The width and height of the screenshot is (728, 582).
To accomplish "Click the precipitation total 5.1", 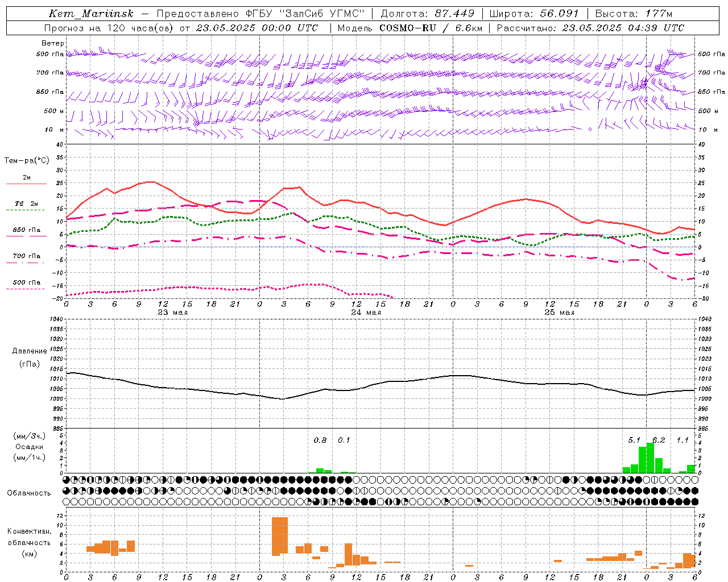I will [634, 440].
